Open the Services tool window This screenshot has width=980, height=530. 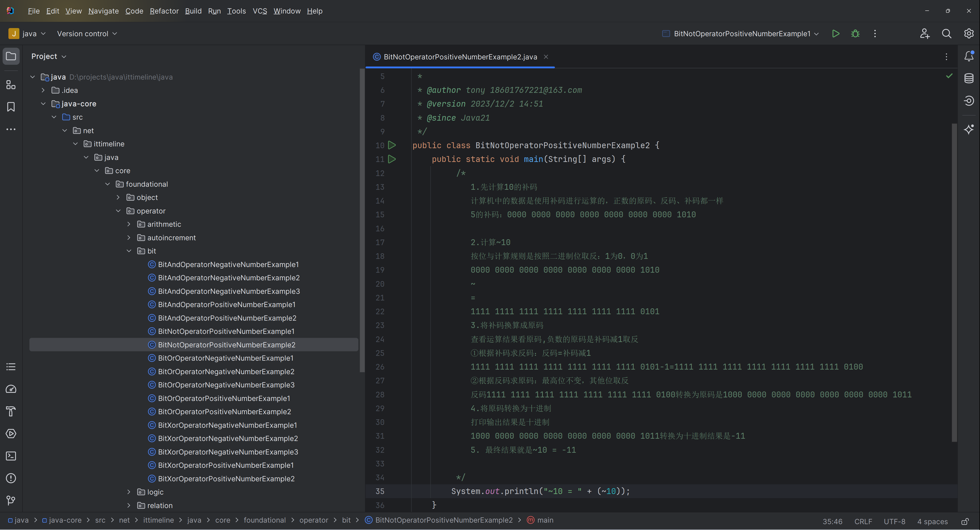[x=11, y=433]
